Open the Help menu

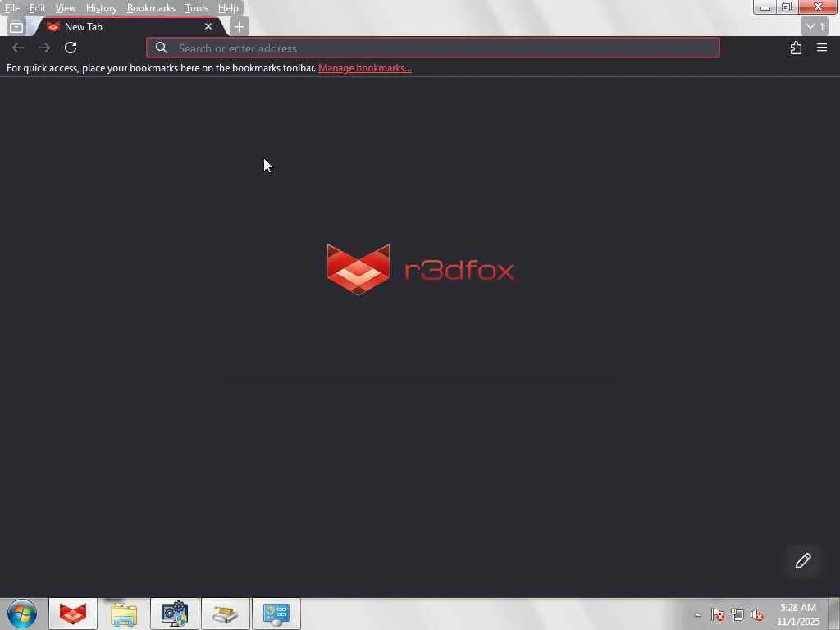[x=228, y=8]
